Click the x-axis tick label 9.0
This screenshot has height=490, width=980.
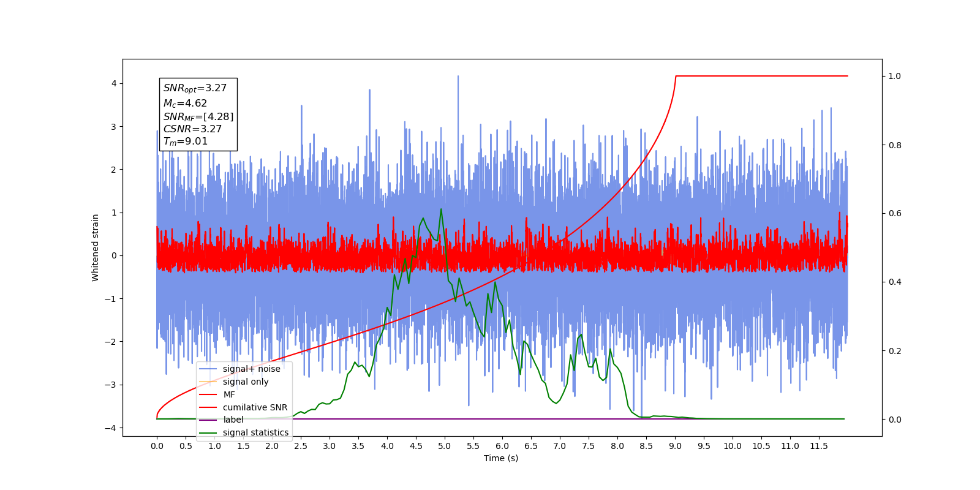coord(675,446)
